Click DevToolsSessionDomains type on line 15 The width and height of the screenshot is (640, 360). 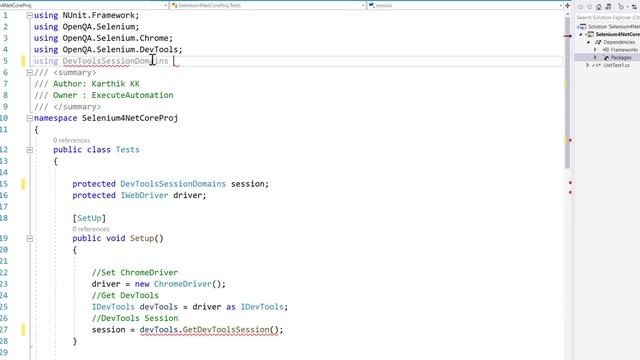(173, 184)
